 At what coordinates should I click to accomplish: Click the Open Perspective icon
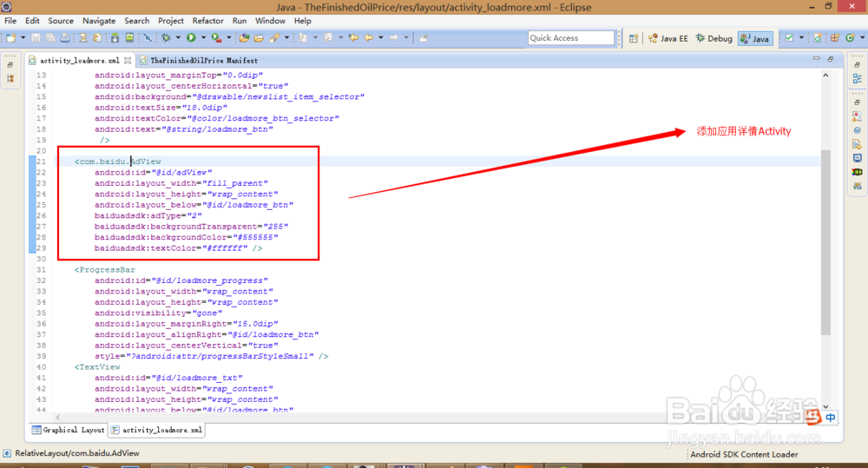(x=634, y=38)
